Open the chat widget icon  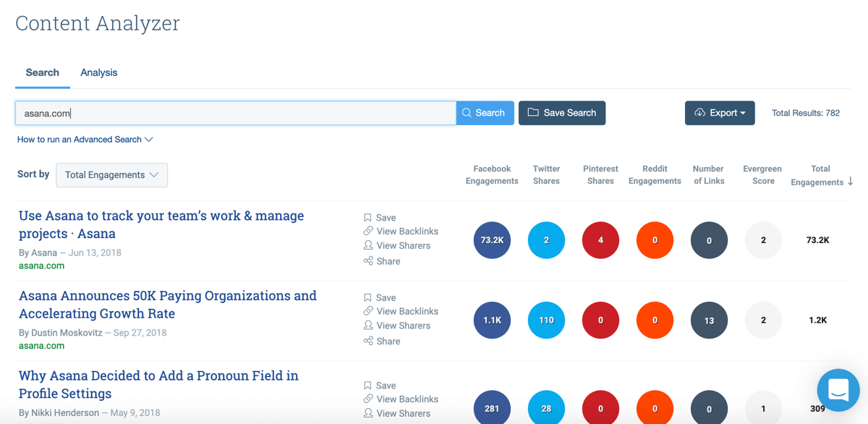click(838, 390)
